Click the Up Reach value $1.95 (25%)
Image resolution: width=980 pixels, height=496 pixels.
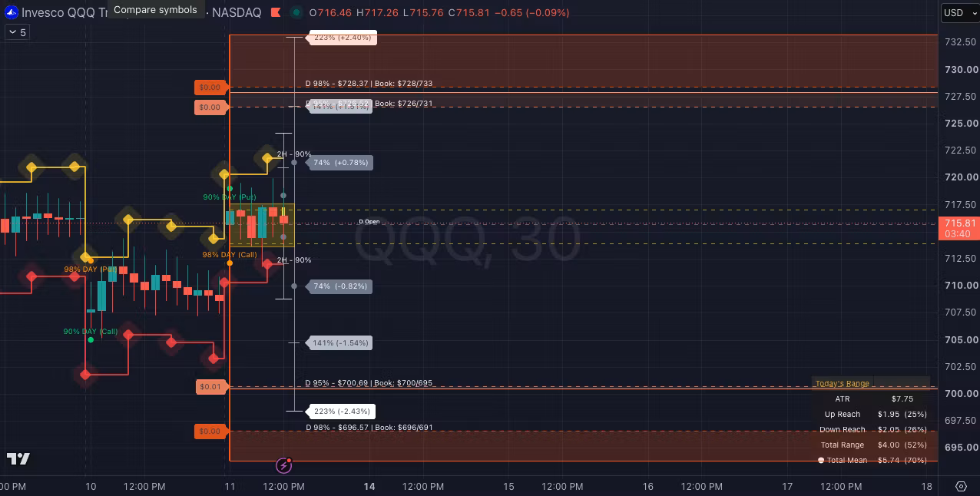[902, 414]
